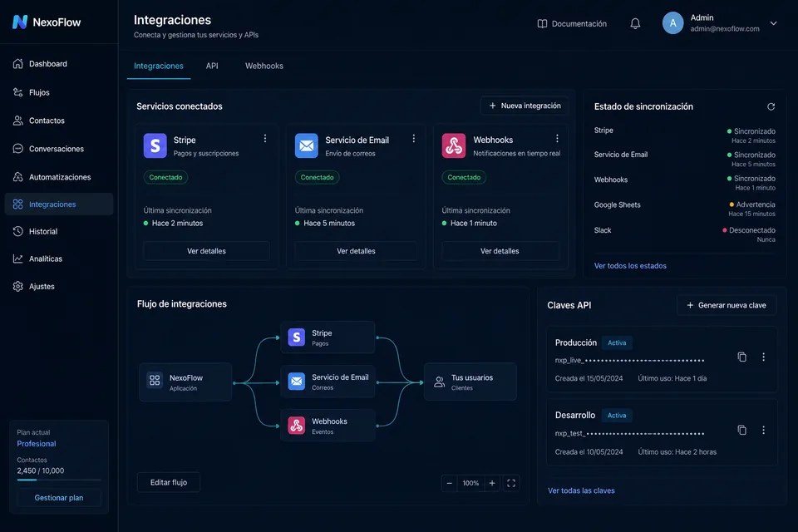798x532 pixels.
Task: Click the Stripe logo in connected services
Action: pyautogui.click(x=155, y=145)
